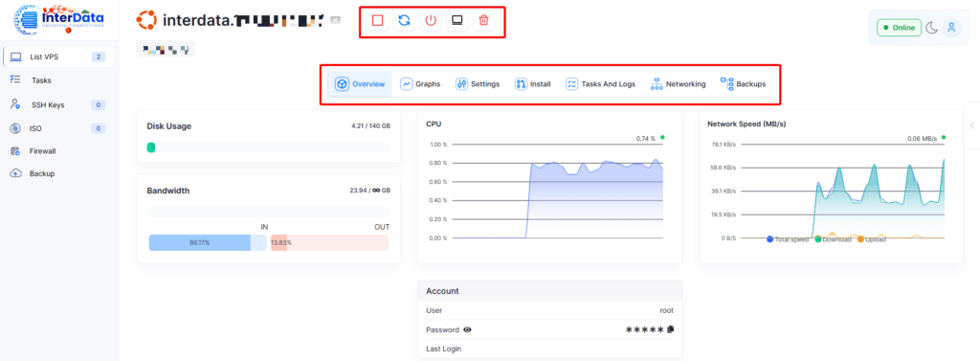
Task: Click the List VPS count badge 2
Action: (x=99, y=56)
